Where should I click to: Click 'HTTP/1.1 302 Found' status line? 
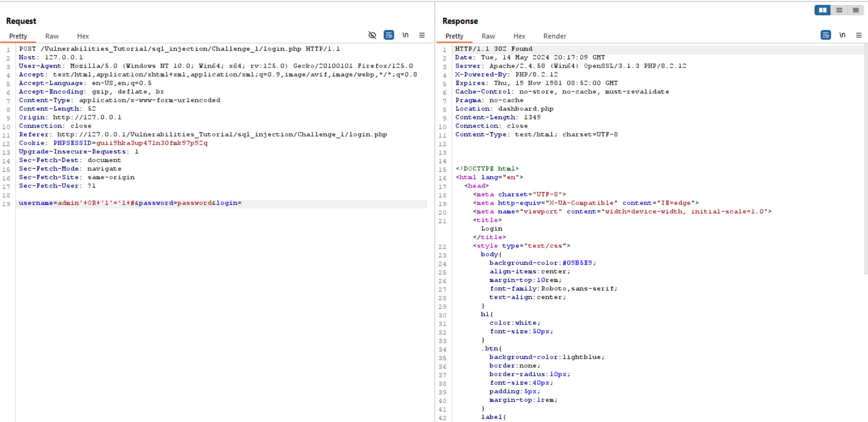tap(494, 49)
